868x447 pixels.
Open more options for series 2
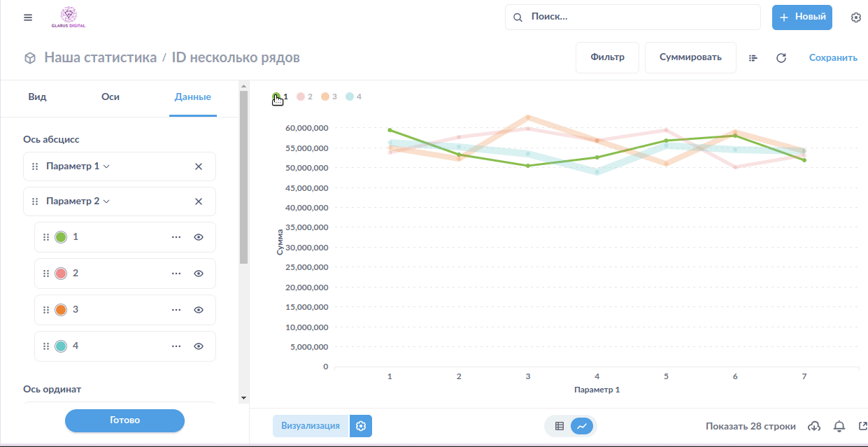[176, 274]
